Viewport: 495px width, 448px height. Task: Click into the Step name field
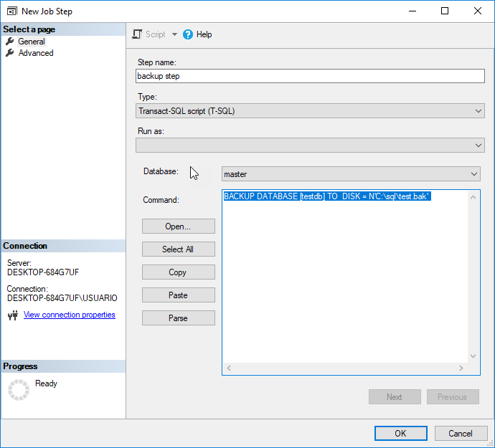(310, 76)
